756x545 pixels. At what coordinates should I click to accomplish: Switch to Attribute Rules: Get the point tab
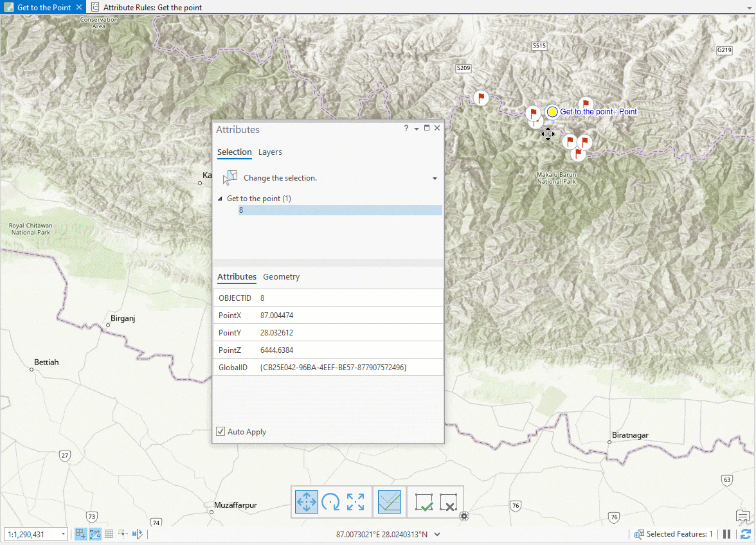(x=152, y=7)
